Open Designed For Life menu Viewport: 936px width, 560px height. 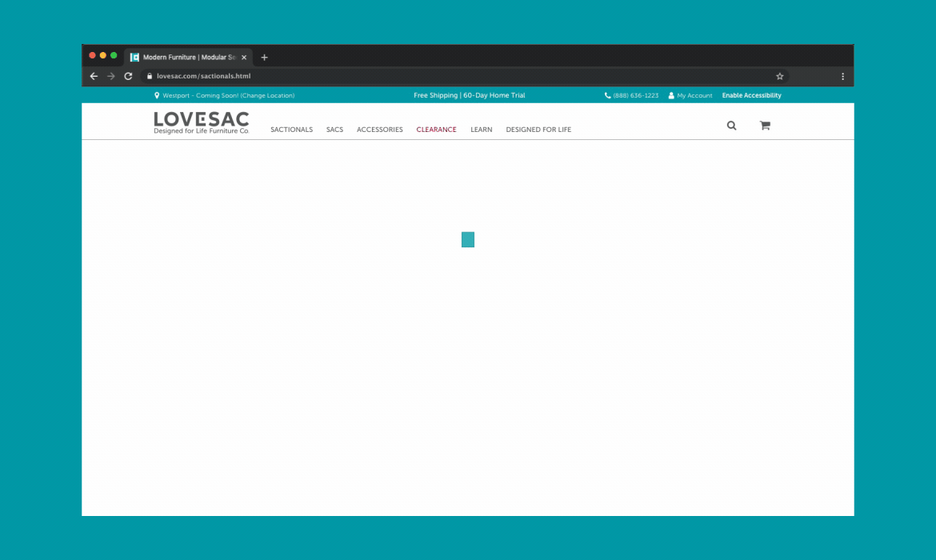coord(538,130)
